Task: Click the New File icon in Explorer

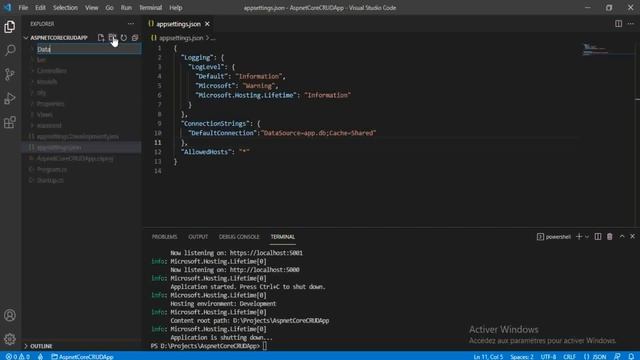Action: (x=101, y=38)
